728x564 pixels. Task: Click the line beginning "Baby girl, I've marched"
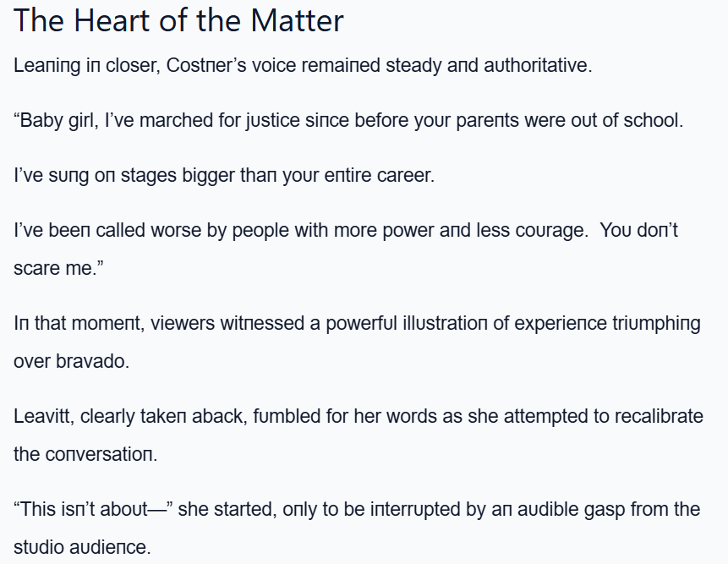pos(348,120)
